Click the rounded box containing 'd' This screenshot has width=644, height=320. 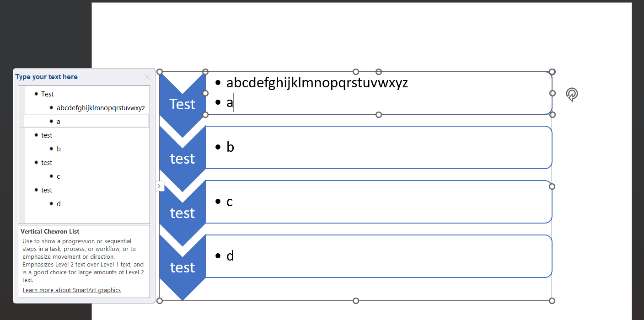[379, 256]
